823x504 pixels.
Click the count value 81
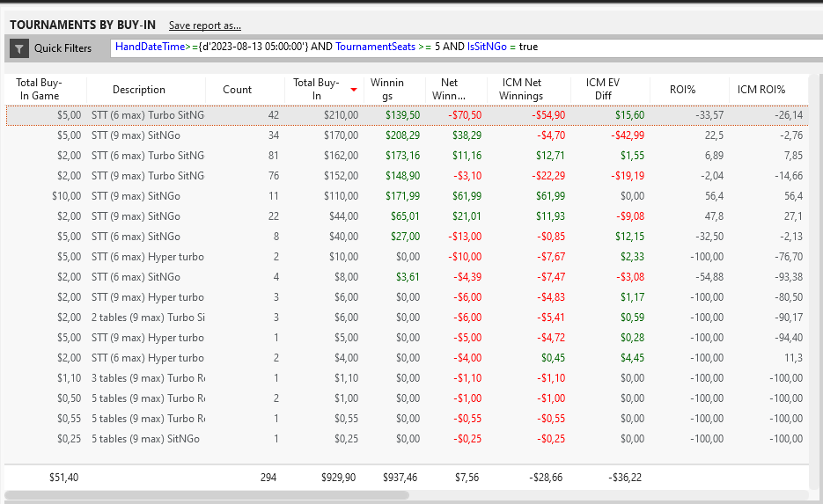[x=274, y=156]
